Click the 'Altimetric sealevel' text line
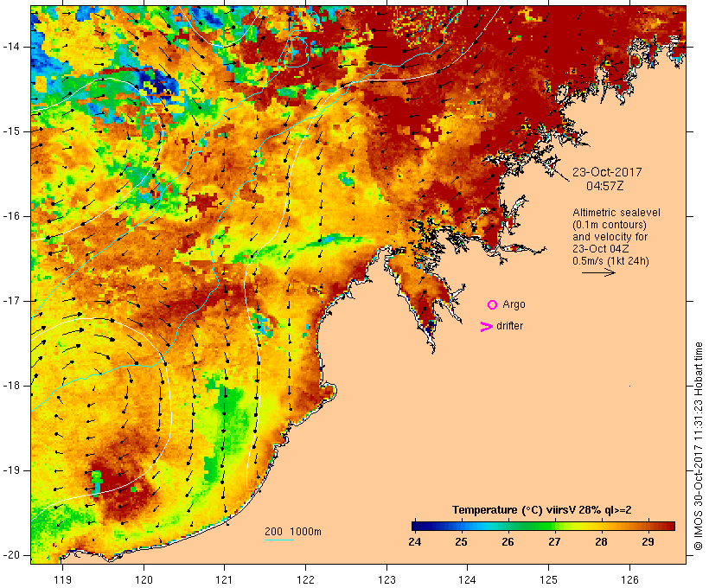 point(616,213)
